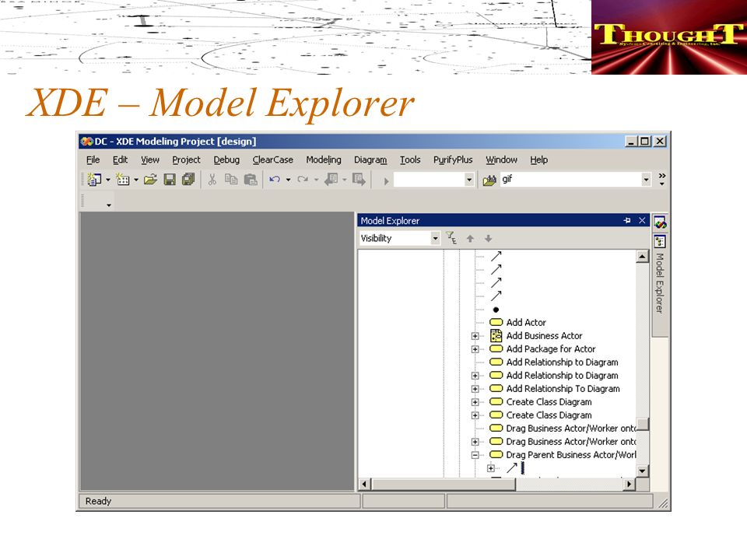Click the Redo arrow icon
The image size is (747, 560).
pyautogui.click(x=303, y=180)
